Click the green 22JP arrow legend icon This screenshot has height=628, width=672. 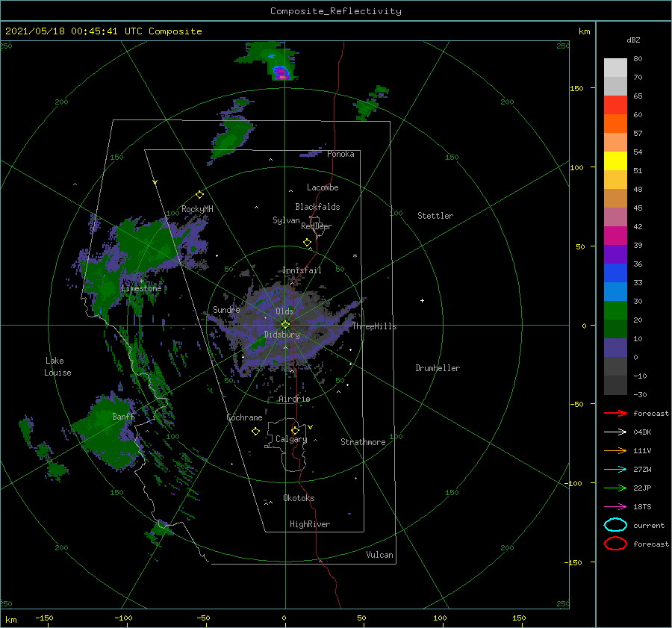pos(615,488)
